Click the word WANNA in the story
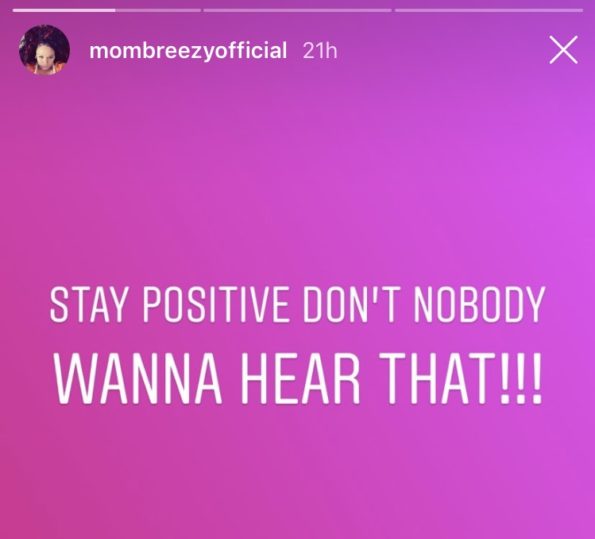 137,379
